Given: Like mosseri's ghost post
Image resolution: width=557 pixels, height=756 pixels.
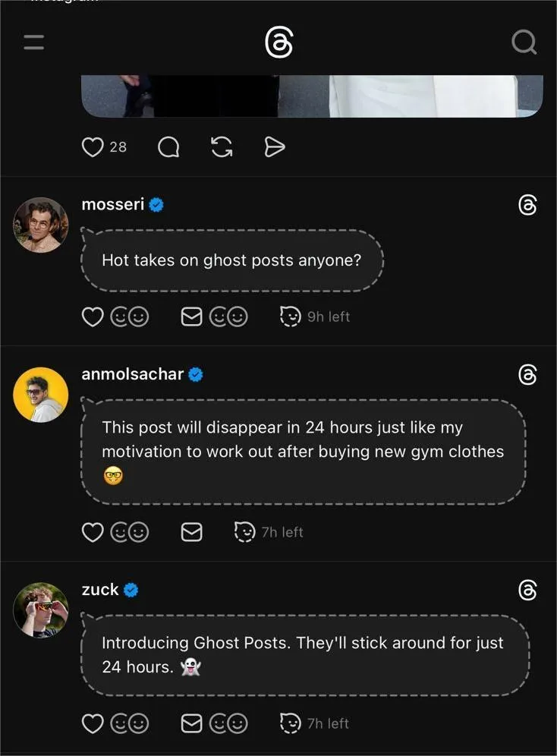Looking at the screenshot, I should [x=92, y=317].
